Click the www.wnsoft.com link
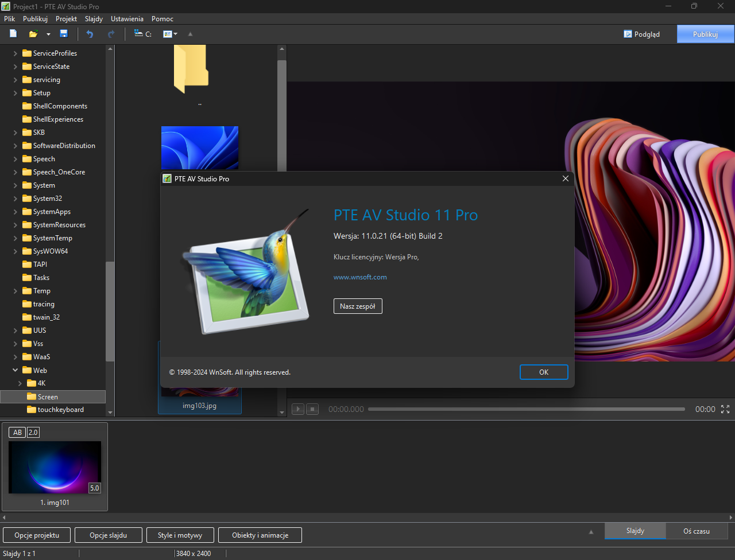The image size is (735, 560). pyautogui.click(x=360, y=277)
